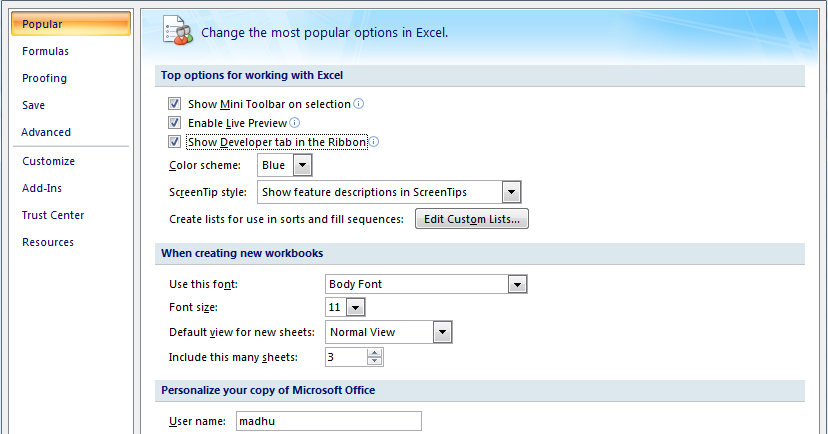
Task: Open the Add-Ins category
Action: [x=44, y=188]
